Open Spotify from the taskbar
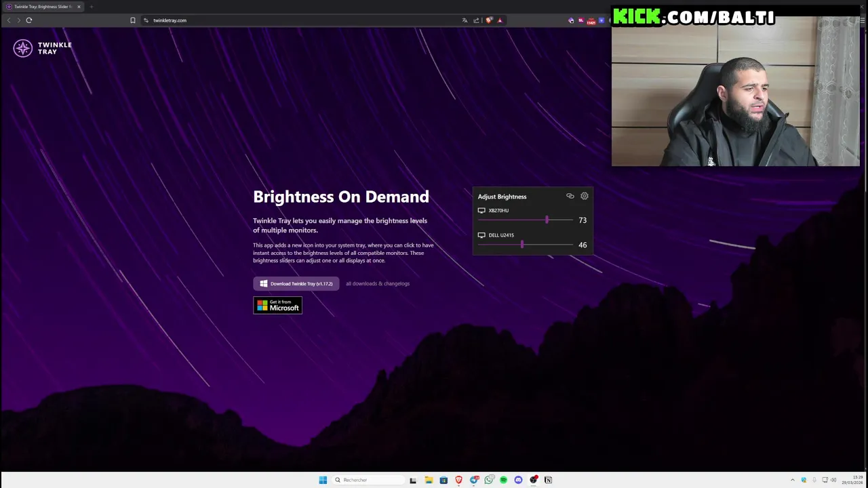 (503, 480)
